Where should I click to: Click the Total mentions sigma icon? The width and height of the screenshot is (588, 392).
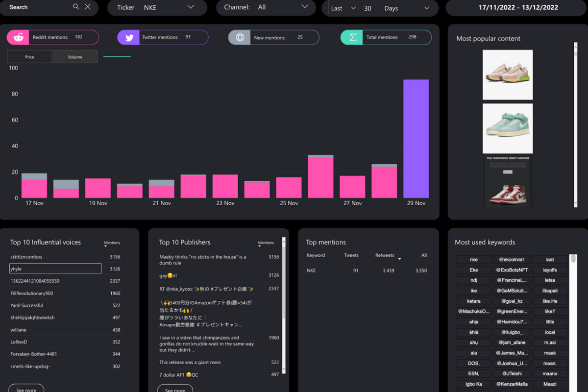[x=352, y=37]
